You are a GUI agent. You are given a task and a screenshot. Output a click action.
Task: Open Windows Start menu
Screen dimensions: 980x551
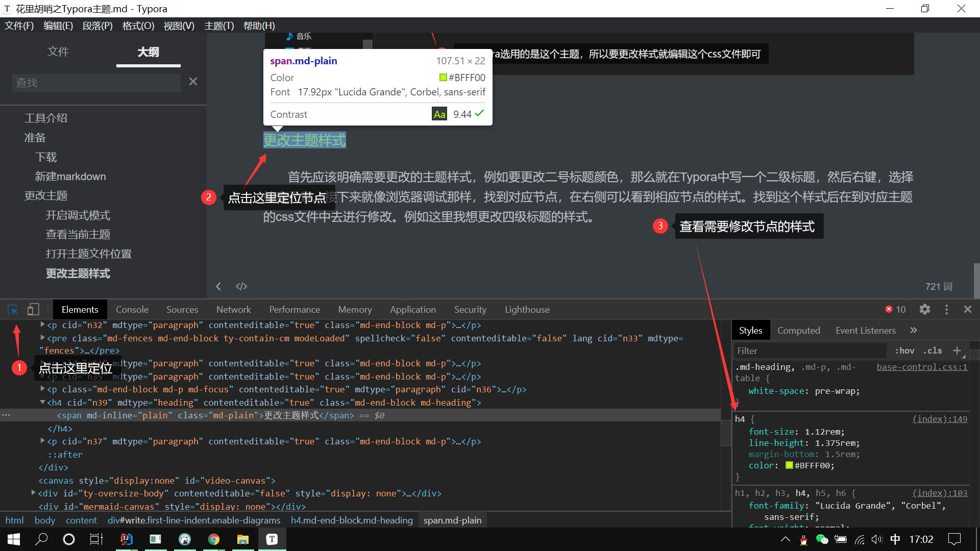pyautogui.click(x=14, y=539)
